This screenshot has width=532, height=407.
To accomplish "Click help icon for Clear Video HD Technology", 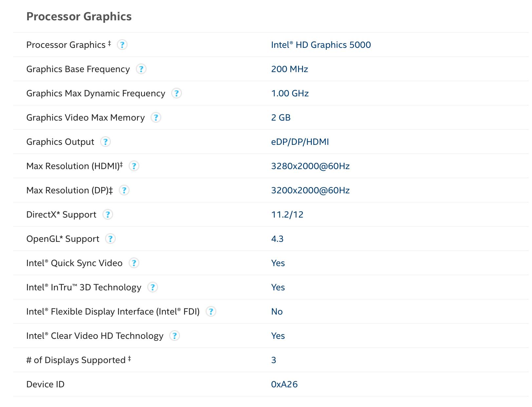I will tap(175, 336).
